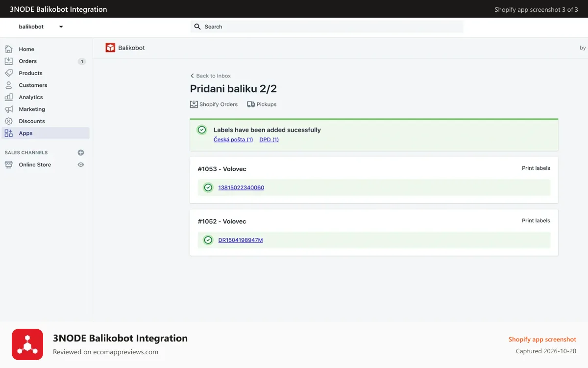588x368 pixels.
Task: Click the SALES CHANNELS section label
Action: (26, 153)
